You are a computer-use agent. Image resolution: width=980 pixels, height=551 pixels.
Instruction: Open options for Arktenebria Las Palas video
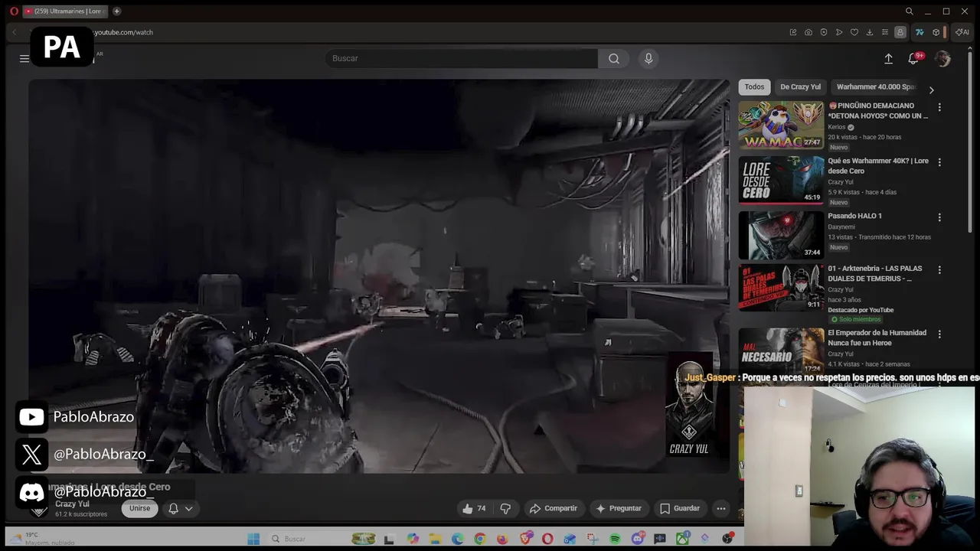click(x=939, y=270)
